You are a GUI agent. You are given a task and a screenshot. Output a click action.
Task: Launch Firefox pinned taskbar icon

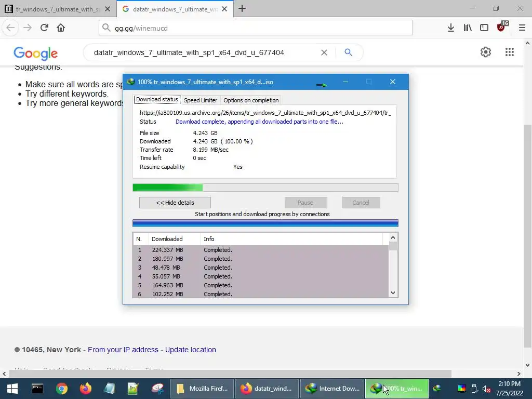(x=86, y=389)
